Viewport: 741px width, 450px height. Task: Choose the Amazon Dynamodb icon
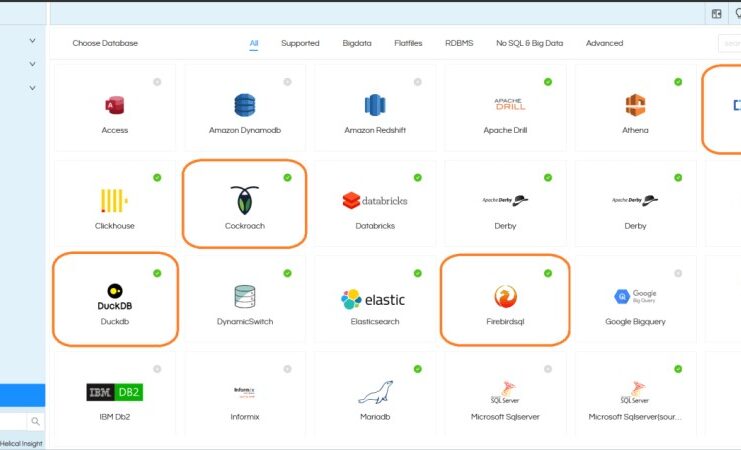click(x=245, y=105)
